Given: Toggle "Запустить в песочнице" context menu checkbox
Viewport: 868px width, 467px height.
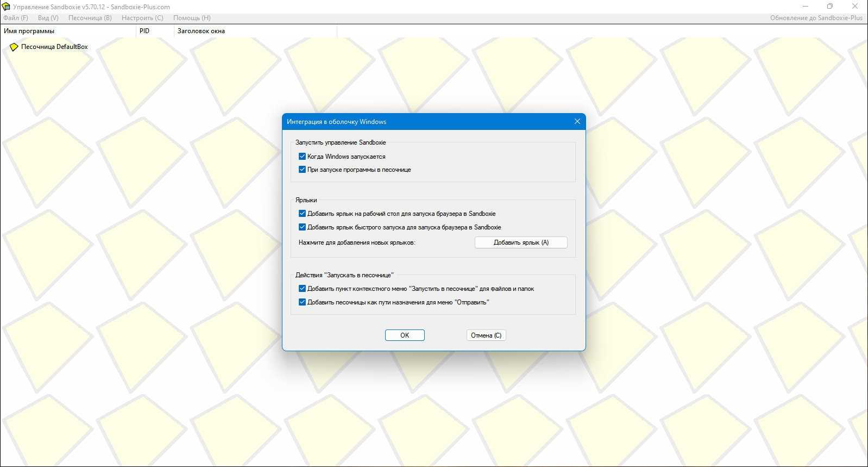Looking at the screenshot, I should pyautogui.click(x=303, y=289).
